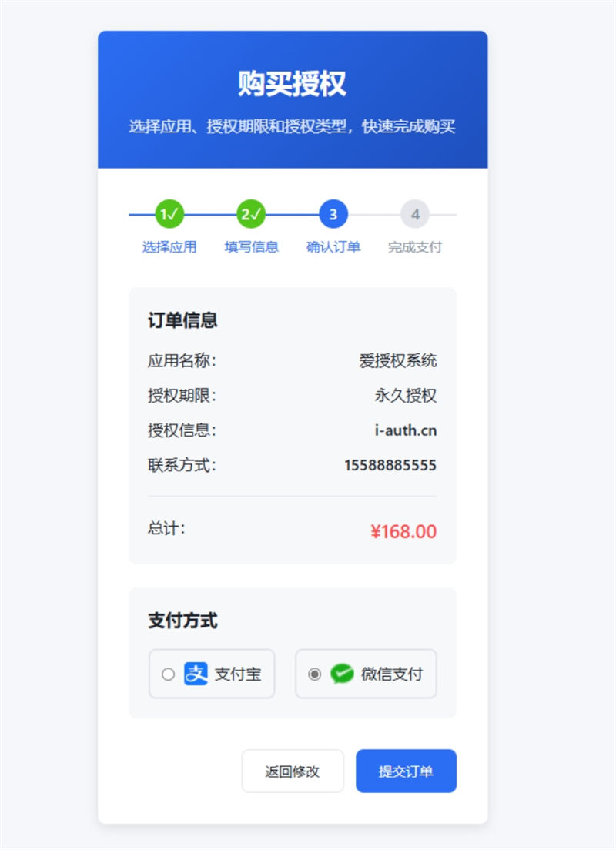Submit the order with 提交订单
The height and width of the screenshot is (850, 616).
click(406, 771)
